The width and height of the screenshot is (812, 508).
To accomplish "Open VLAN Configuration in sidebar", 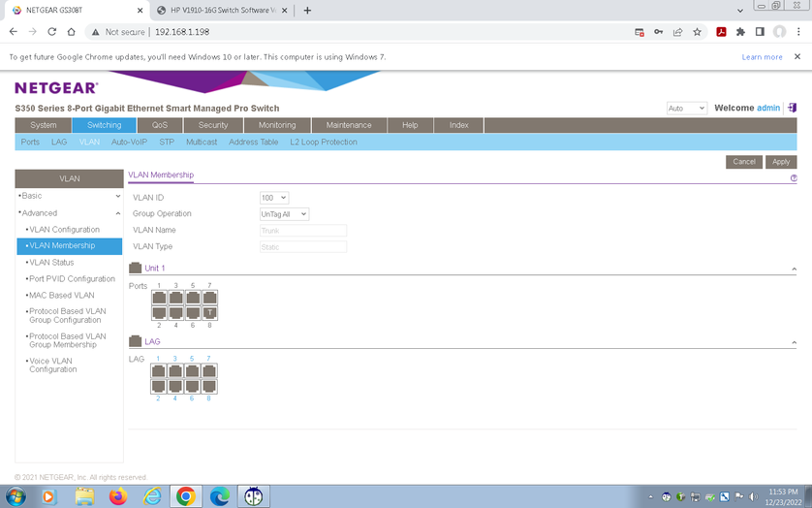I will (64, 229).
